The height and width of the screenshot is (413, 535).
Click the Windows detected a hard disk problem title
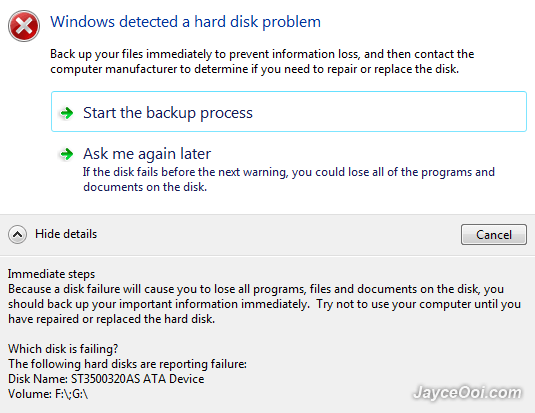186,22
